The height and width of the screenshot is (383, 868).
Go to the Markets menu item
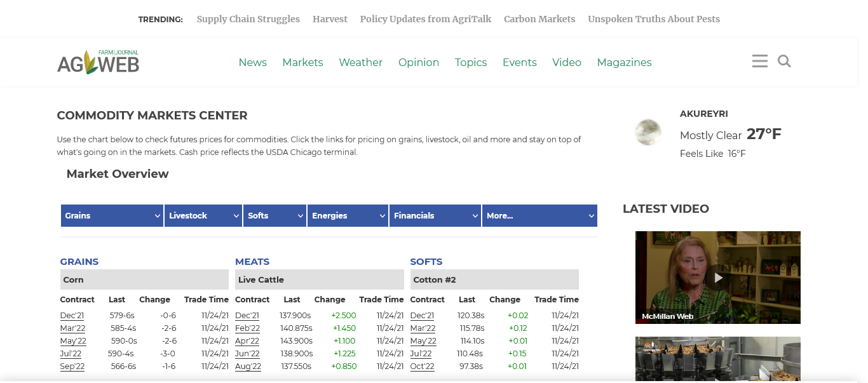click(302, 62)
